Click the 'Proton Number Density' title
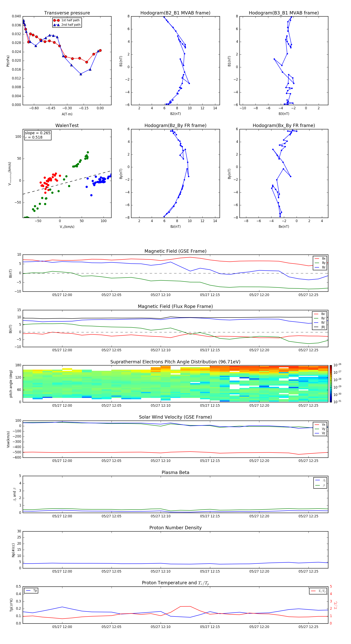The image size is (351, 644). tap(175, 528)
